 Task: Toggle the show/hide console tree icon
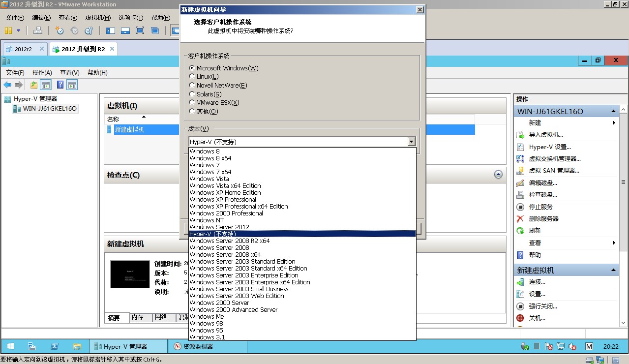46,85
